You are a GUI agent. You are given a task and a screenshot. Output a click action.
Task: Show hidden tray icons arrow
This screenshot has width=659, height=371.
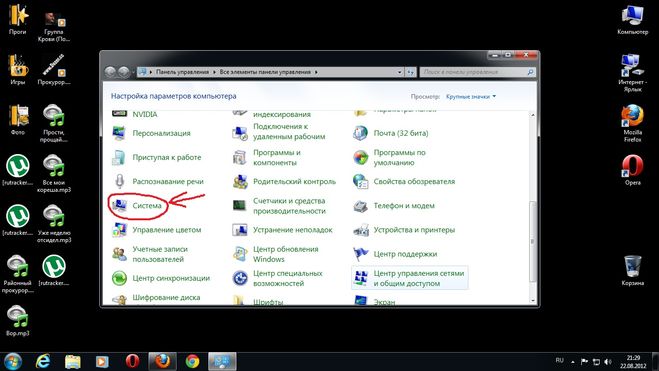pyautogui.click(x=572, y=361)
